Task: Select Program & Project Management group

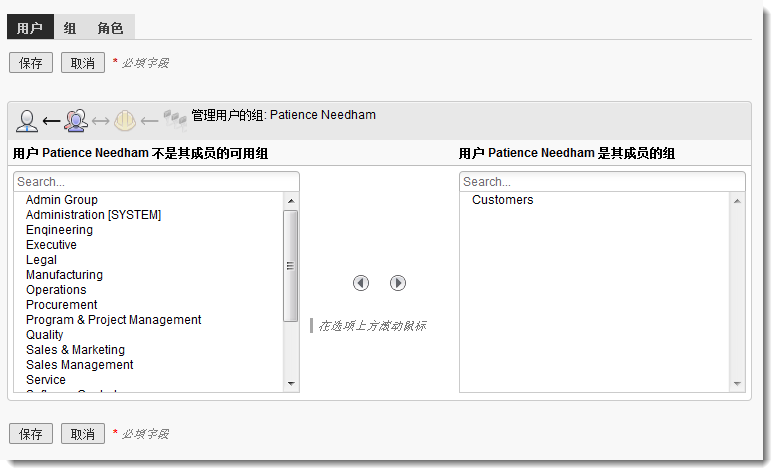Action: [x=114, y=320]
